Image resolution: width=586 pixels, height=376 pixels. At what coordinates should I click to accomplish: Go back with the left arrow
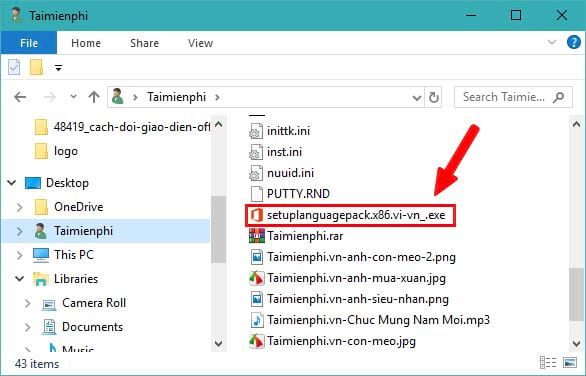20,97
